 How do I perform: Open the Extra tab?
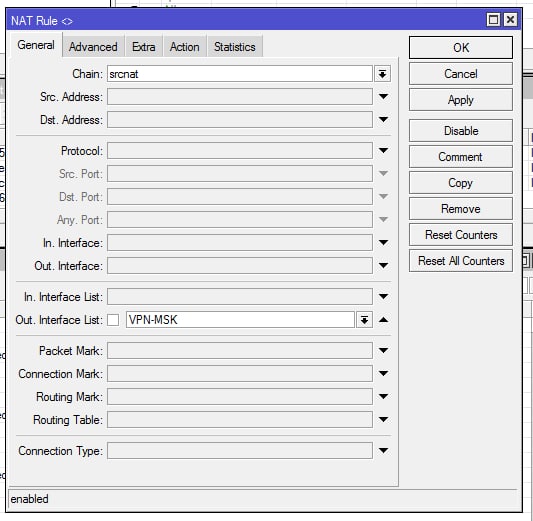(x=144, y=47)
